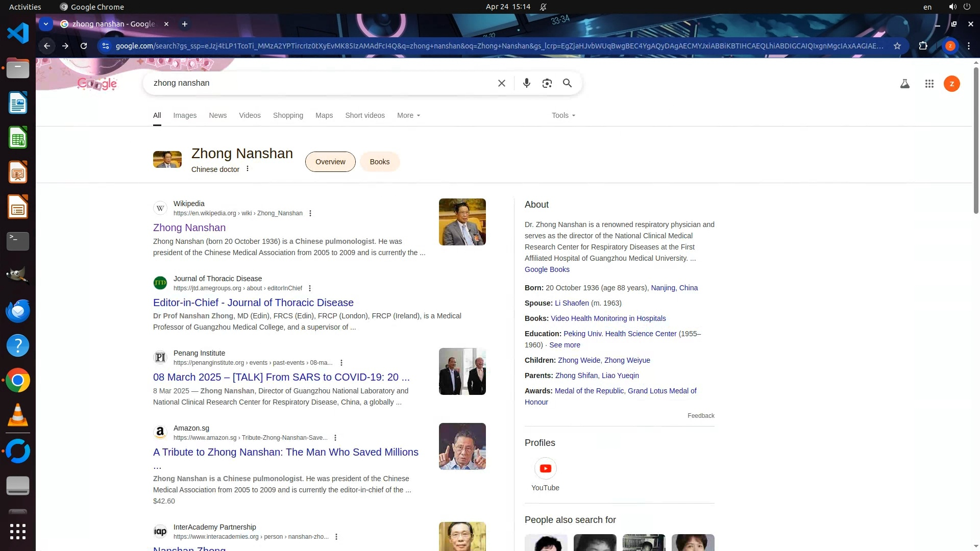Open the Google apps grid icon
The width and height of the screenshot is (980, 551).
pyautogui.click(x=929, y=84)
